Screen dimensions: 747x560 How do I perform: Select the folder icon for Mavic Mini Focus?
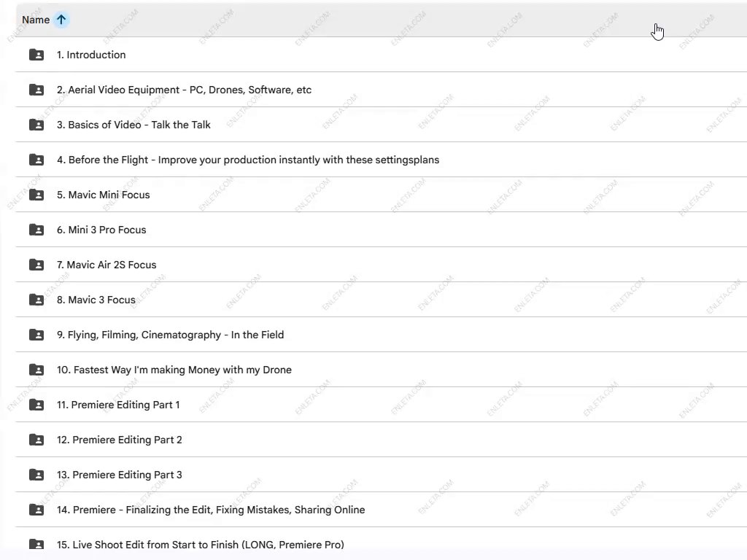36,195
